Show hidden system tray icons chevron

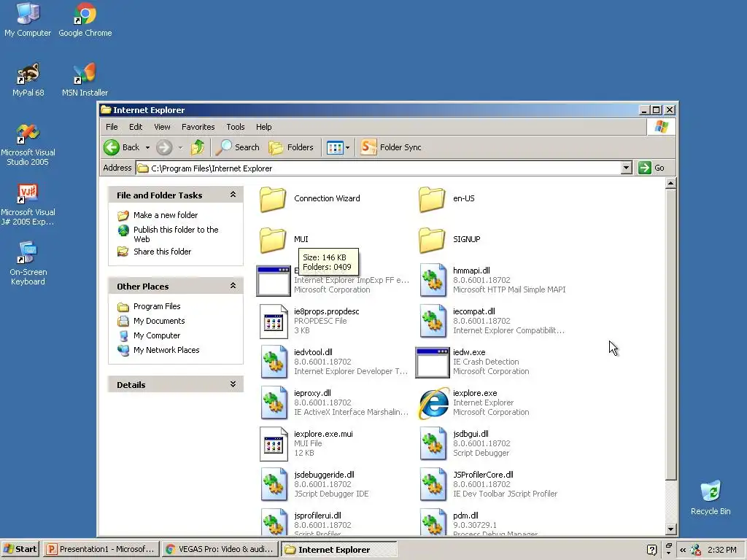(683, 550)
